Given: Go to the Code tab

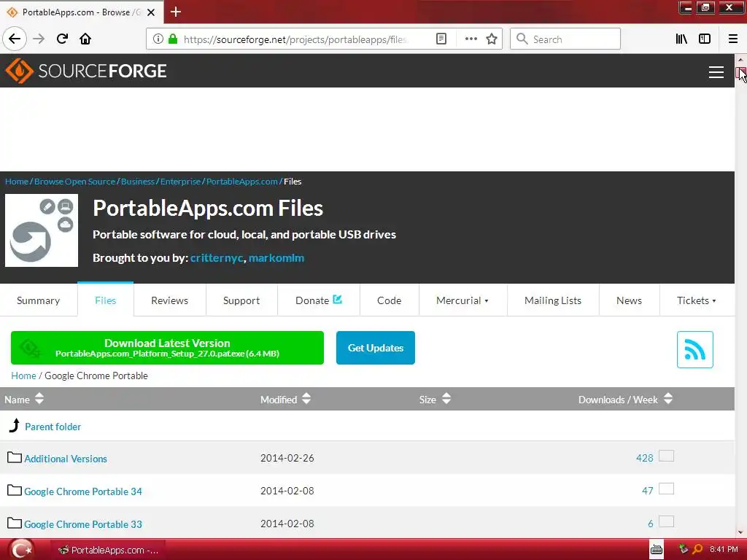Looking at the screenshot, I should point(390,300).
